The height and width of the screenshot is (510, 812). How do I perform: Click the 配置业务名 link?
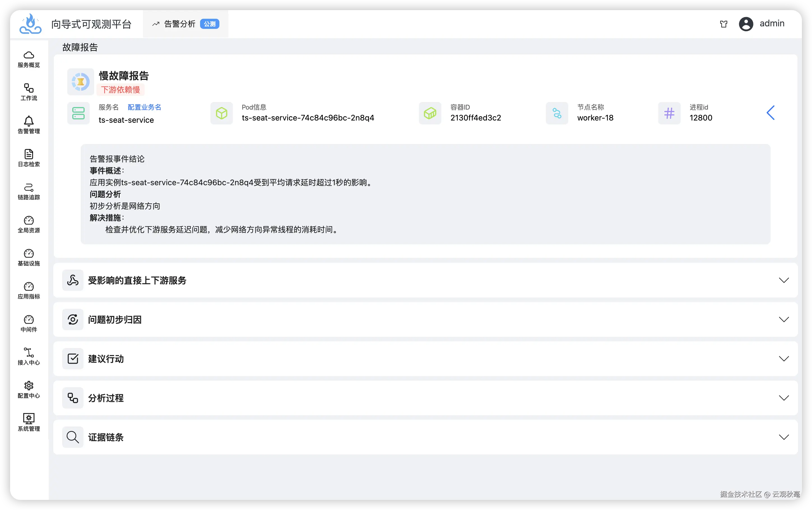click(144, 107)
